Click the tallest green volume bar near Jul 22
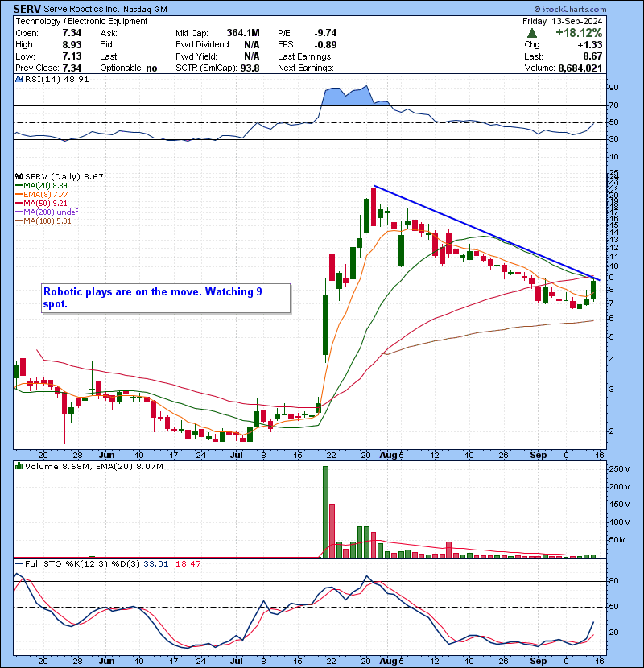Screen dimensions: 644x668 point(326,511)
